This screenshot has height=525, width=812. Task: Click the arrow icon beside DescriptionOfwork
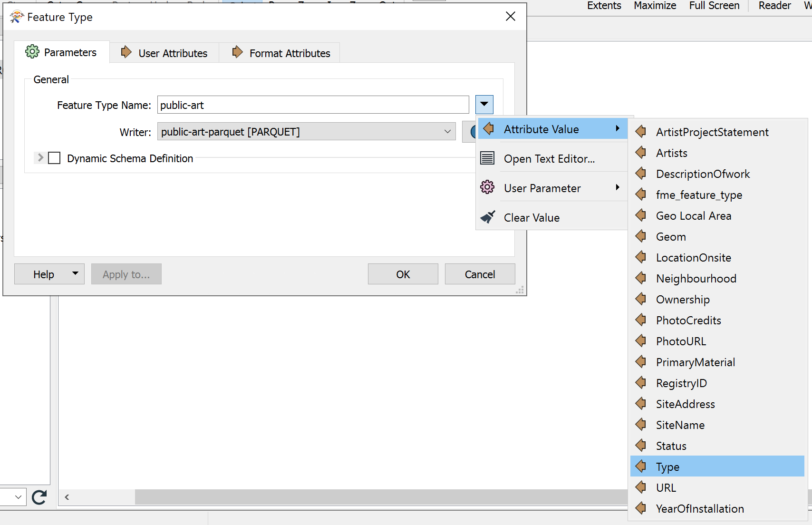pos(641,173)
